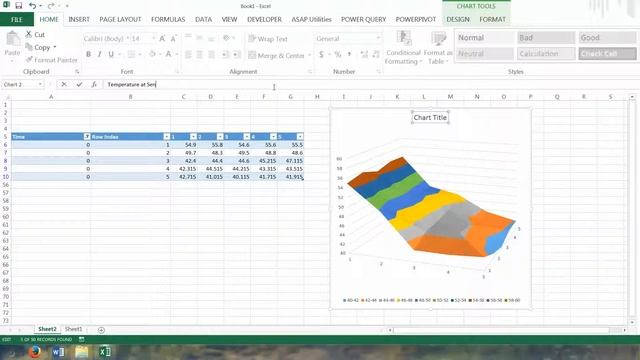Viewport: 640px width, 360px height.
Task: Apply the Bad cell style
Action: [x=546, y=38]
